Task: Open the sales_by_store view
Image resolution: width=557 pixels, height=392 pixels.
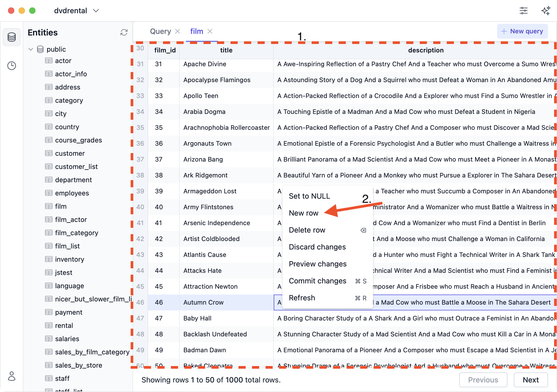Action: (x=78, y=365)
